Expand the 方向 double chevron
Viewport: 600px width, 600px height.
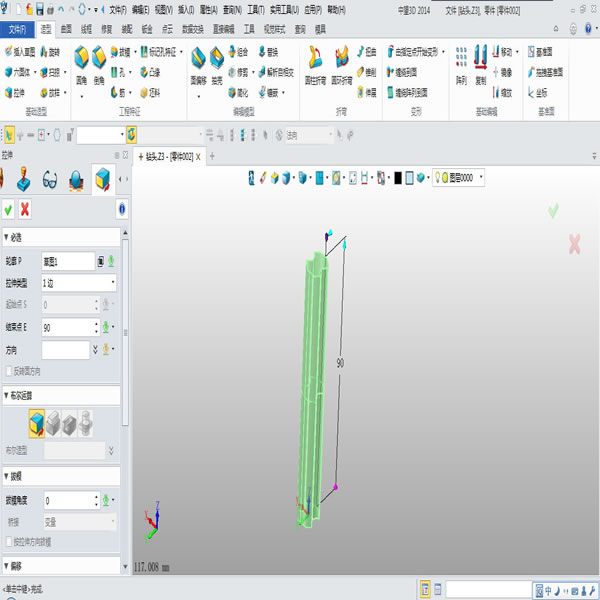click(95, 349)
